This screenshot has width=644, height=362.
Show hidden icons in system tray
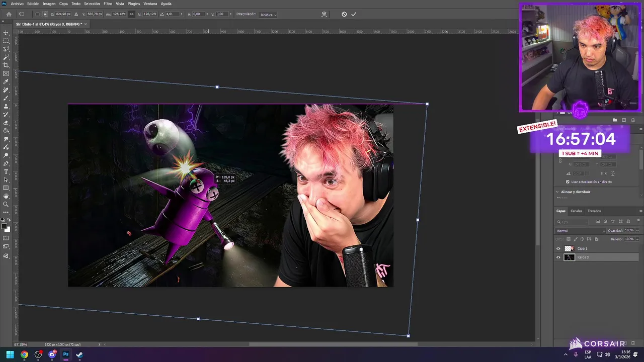(566, 354)
